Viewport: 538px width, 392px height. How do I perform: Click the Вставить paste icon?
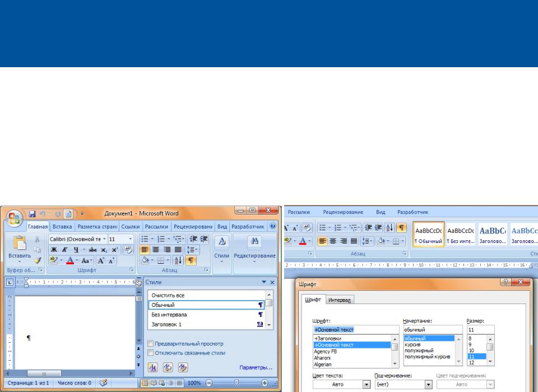[x=20, y=242]
